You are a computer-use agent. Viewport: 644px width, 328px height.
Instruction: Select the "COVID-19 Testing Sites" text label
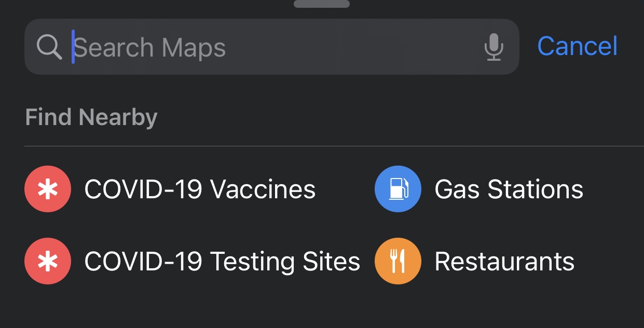pyautogui.click(x=222, y=262)
